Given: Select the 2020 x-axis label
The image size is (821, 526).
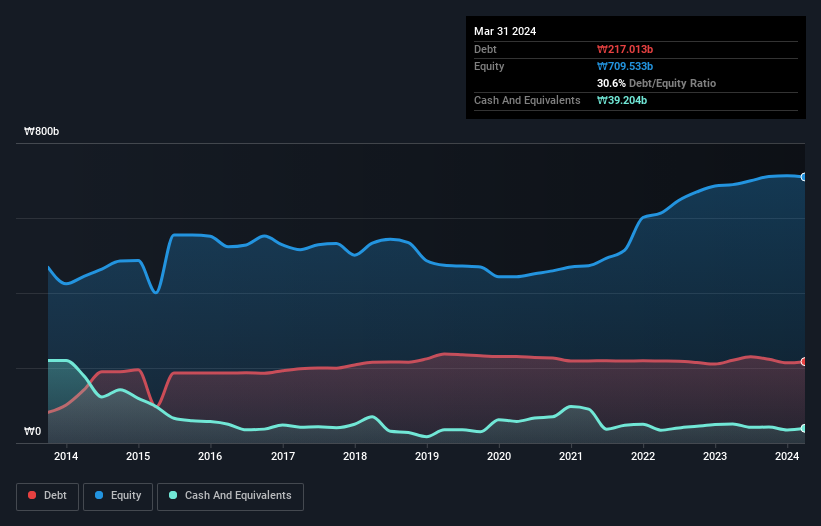Looking at the screenshot, I should point(499,456).
